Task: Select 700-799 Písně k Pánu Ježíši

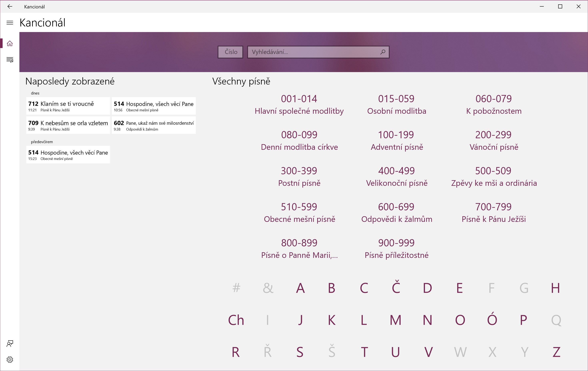Action: [494, 213]
